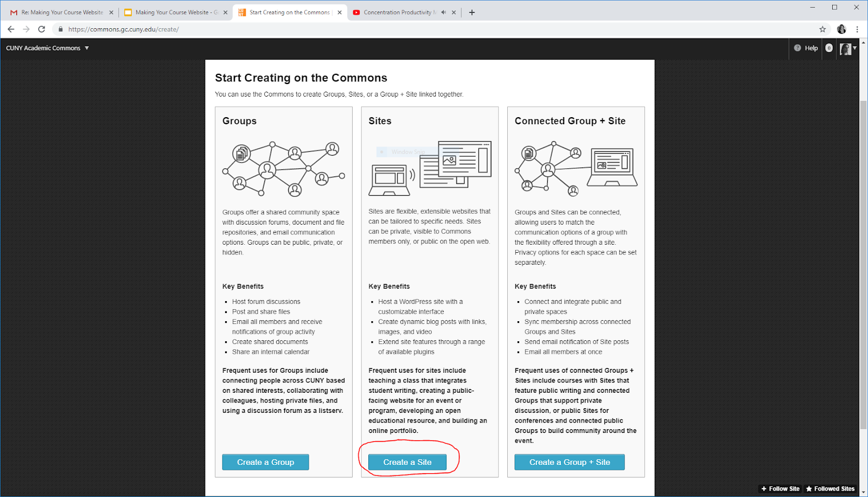Open the notifications counter badge
Screen dimensions: 868x497
(x=829, y=48)
